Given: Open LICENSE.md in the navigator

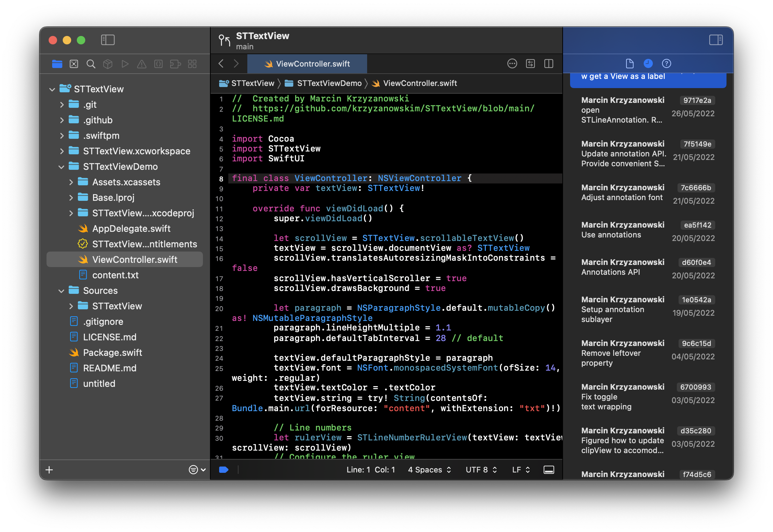Looking at the screenshot, I should pos(124,337).
